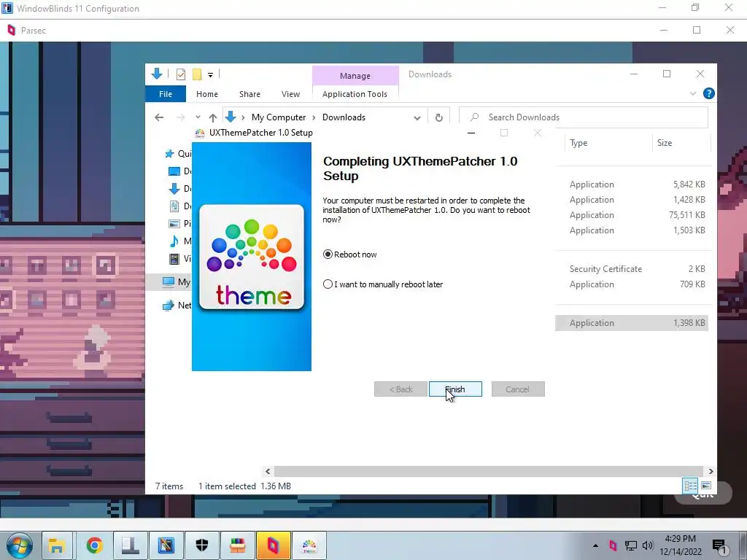Click the blue download arrow title icon
The image size is (747, 560).
[x=157, y=74]
